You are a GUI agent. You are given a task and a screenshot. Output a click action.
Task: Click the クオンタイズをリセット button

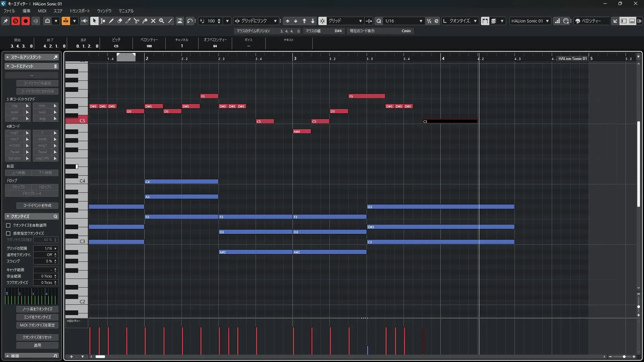[x=37, y=337]
